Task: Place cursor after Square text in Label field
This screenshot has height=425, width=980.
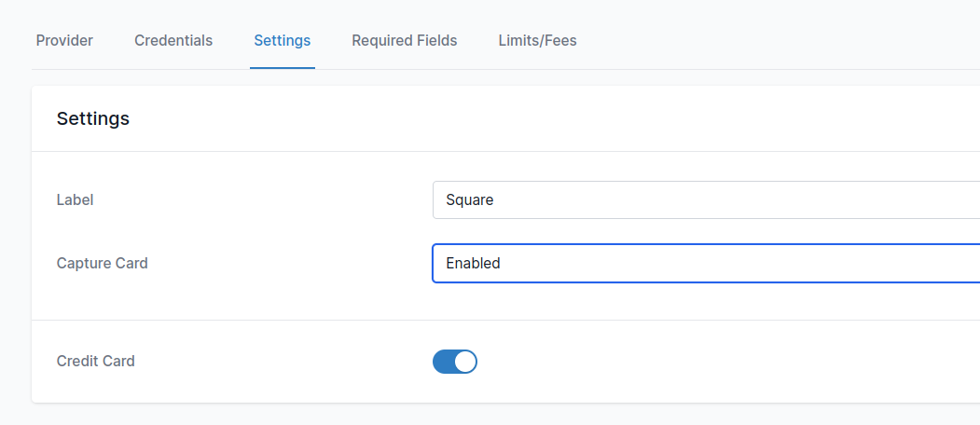Action: (496, 200)
